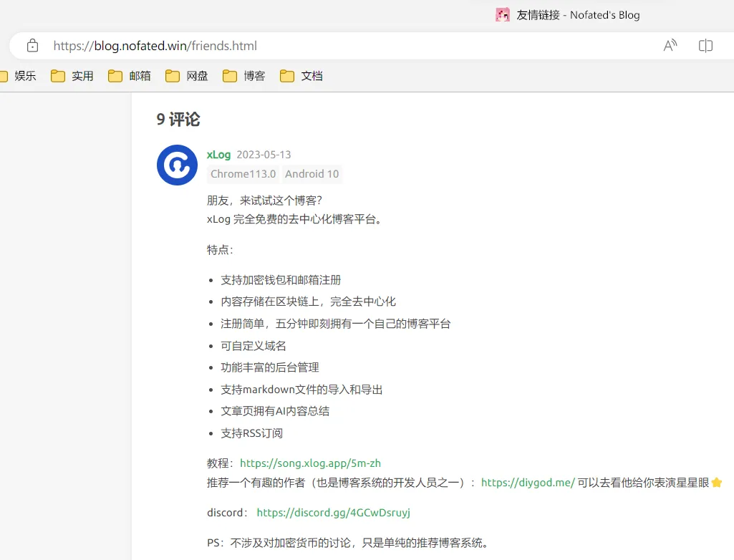The height and width of the screenshot is (560, 734).
Task: Open the xLog author name link
Action: click(218, 155)
